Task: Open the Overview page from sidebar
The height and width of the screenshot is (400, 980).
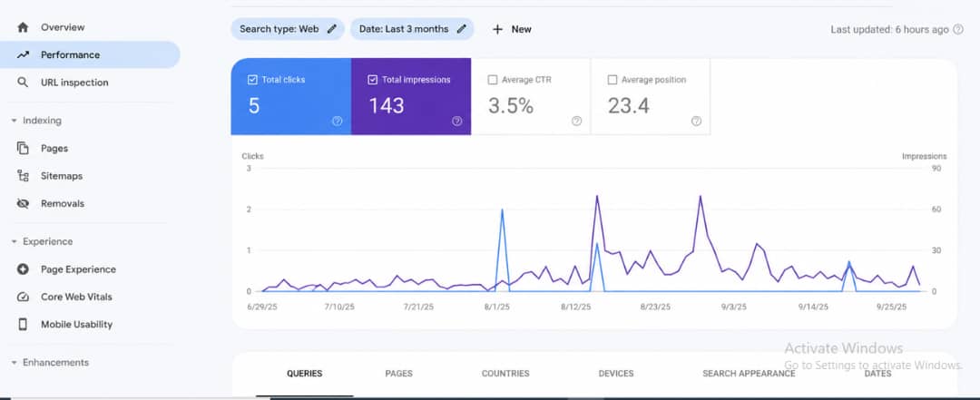Action: pyautogui.click(x=90, y=27)
